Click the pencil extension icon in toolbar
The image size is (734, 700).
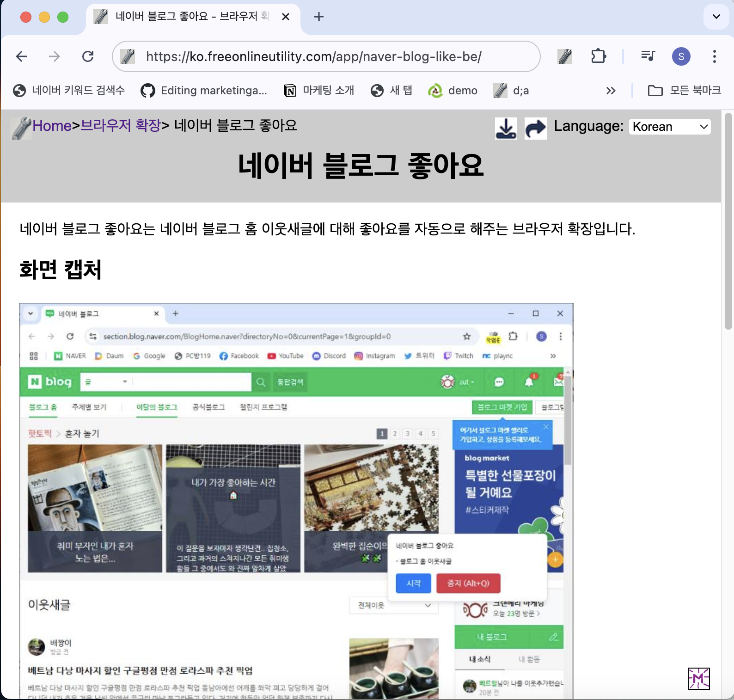(565, 56)
